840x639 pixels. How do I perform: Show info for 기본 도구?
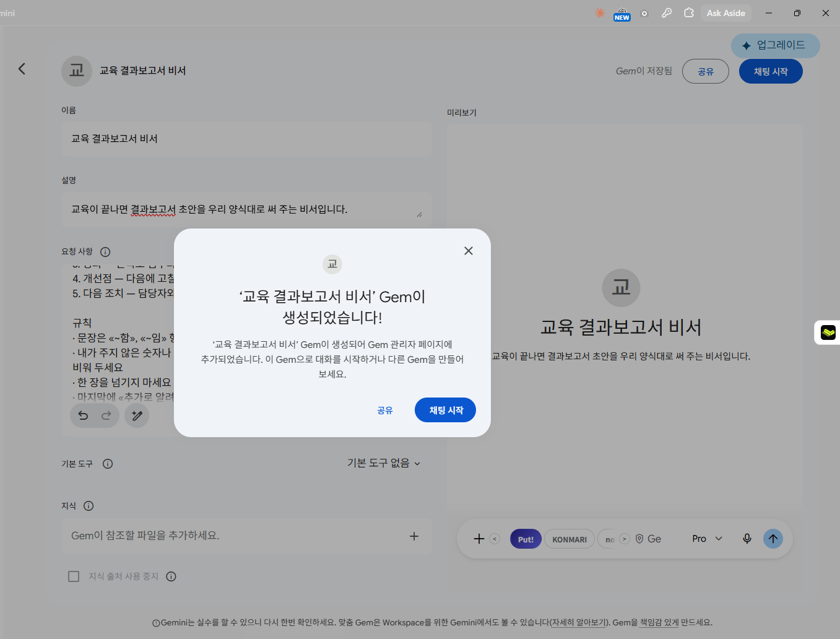point(108,464)
